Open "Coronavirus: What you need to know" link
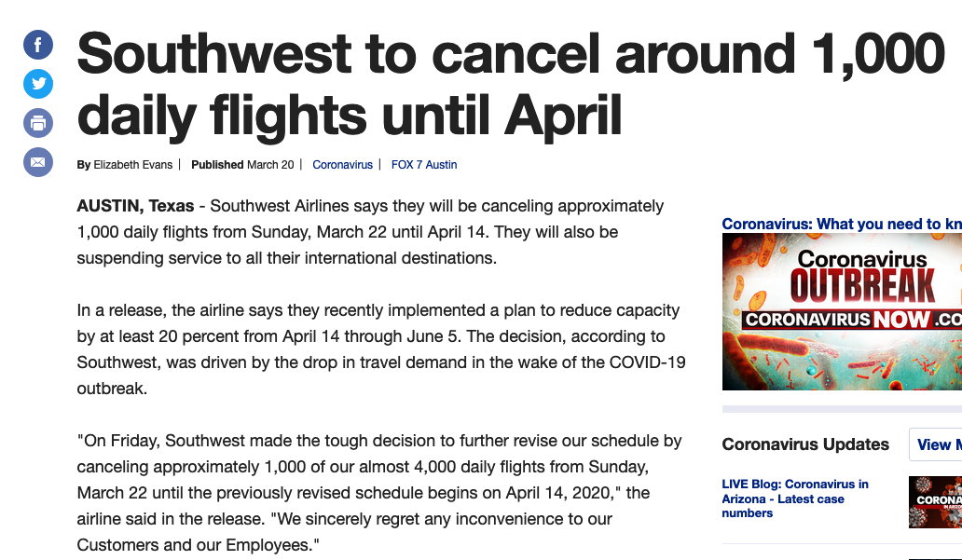Viewport: 962px width, 560px height. point(841,224)
